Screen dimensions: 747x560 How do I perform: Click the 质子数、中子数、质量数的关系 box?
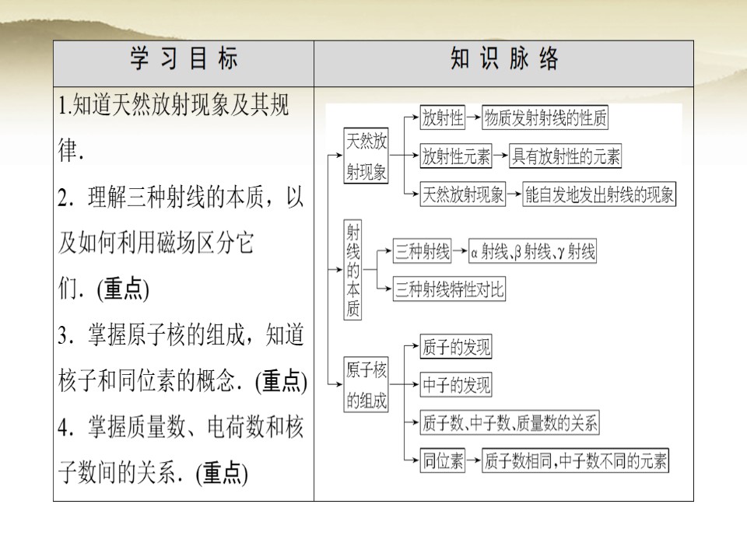[x=508, y=423]
